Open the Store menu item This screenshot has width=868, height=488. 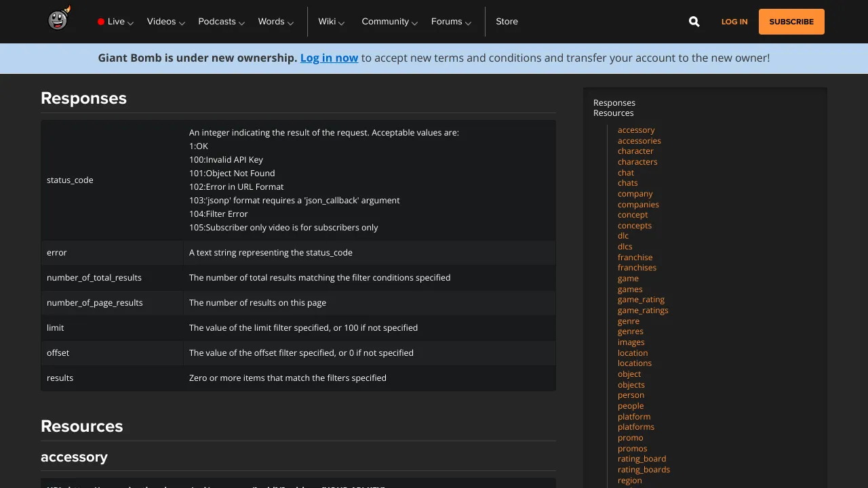coord(507,22)
